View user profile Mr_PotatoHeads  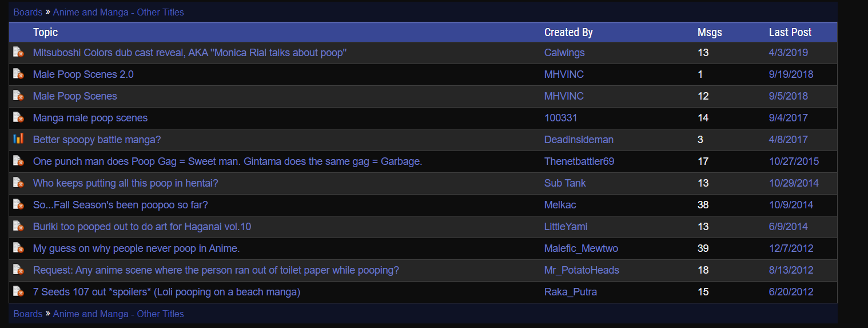pos(582,270)
